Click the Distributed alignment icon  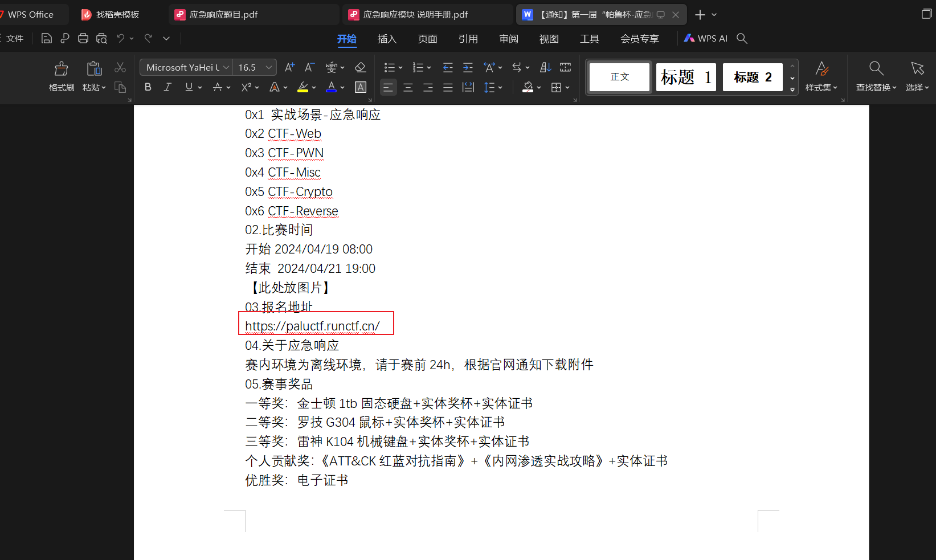[x=468, y=87]
